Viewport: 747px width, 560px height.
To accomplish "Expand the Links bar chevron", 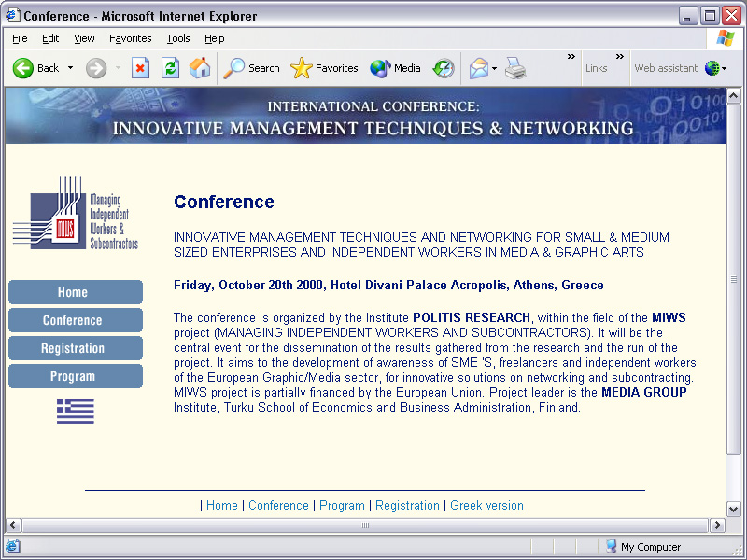I will pyautogui.click(x=619, y=57).
